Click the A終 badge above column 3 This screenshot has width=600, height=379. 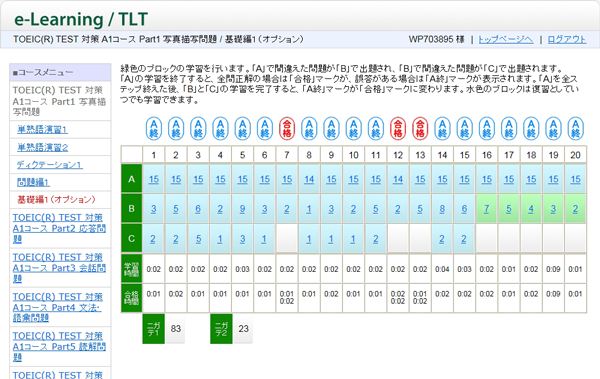[198, 129]
